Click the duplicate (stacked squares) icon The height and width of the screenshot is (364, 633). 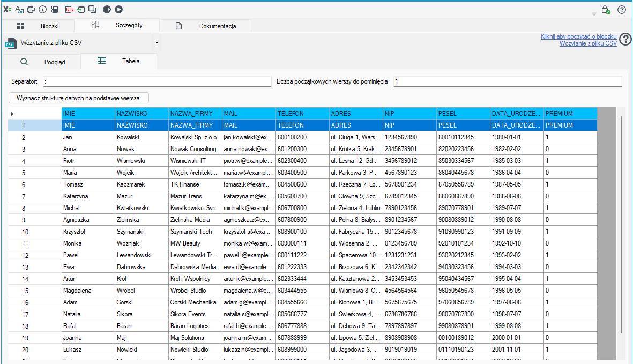click(x=92, y=9)
